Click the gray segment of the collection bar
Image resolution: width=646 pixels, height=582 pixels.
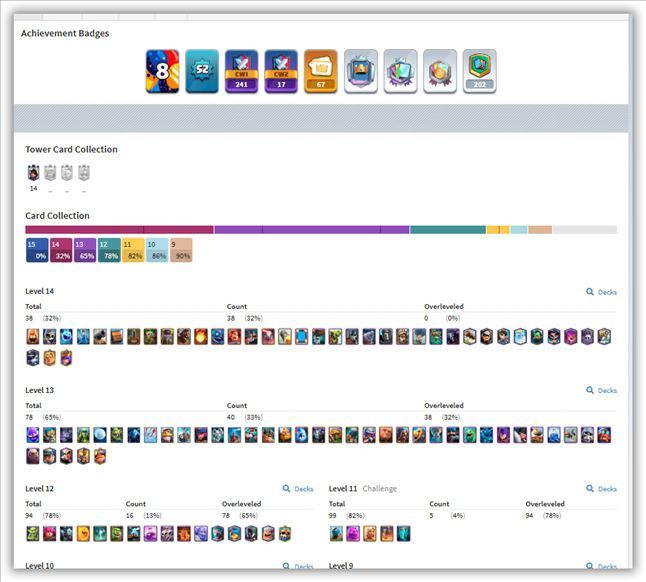(x=585, y=229)
